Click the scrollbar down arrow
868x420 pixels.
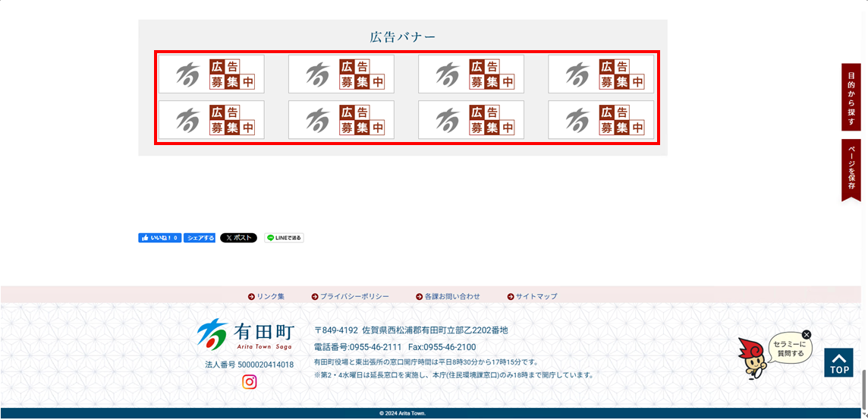[863, 414]
